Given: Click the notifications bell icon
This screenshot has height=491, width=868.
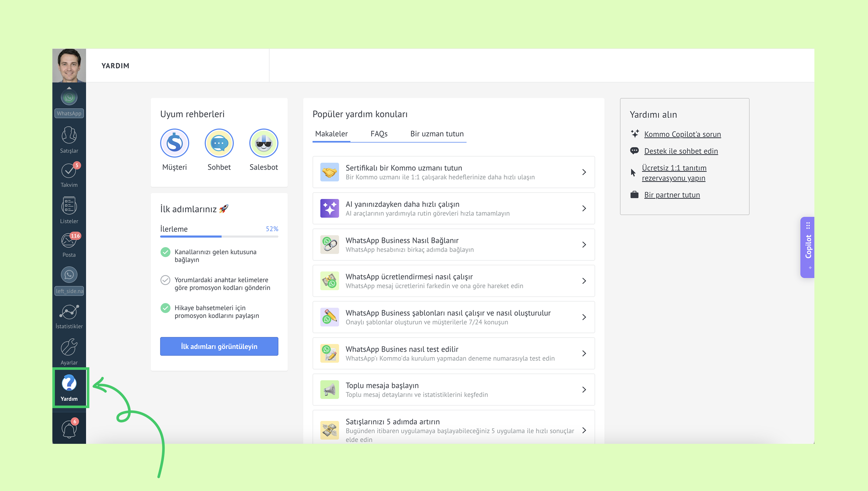Looking at the screenshot, I should tap(69, 429).
